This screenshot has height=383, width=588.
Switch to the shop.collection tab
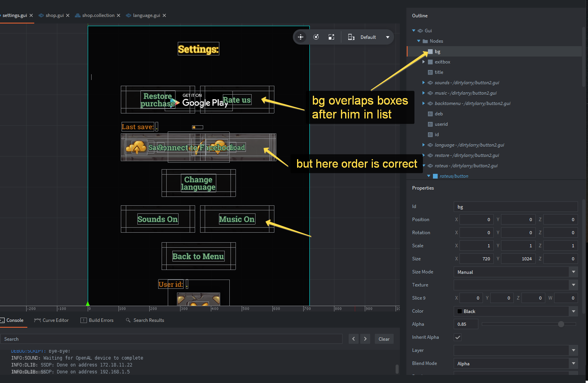[x=97, y=15]
